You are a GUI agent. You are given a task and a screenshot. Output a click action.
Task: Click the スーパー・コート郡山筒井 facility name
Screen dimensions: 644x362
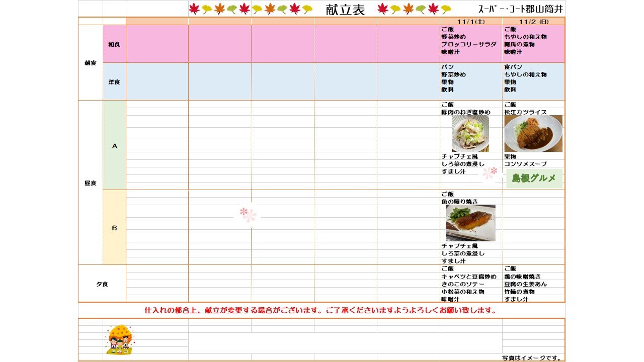(521, 9)
